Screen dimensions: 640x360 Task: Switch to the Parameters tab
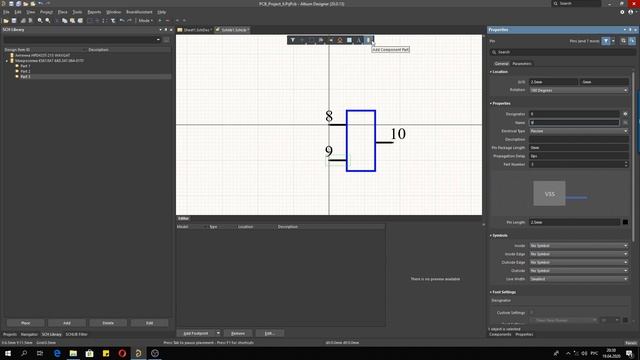coord(522,64)
